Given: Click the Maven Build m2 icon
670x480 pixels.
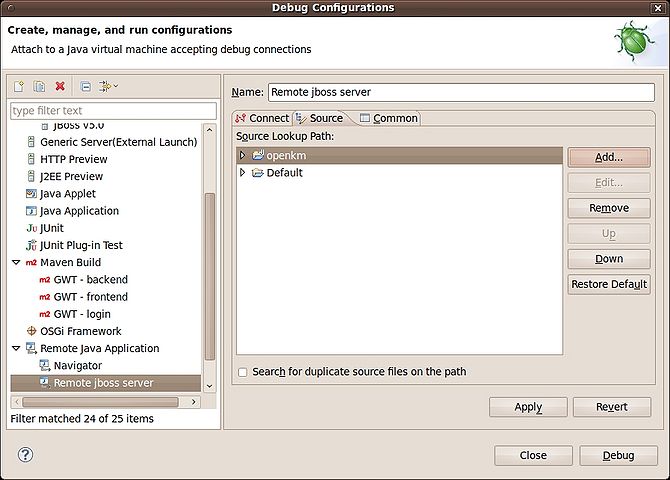Looking at the screenshot, I should click(31, 262).
